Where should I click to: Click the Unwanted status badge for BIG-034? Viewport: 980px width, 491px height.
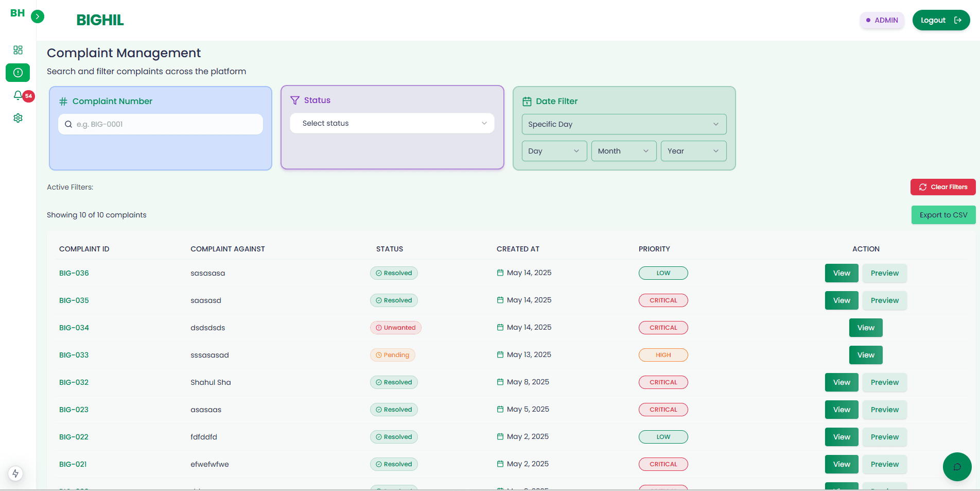point(395,328)
